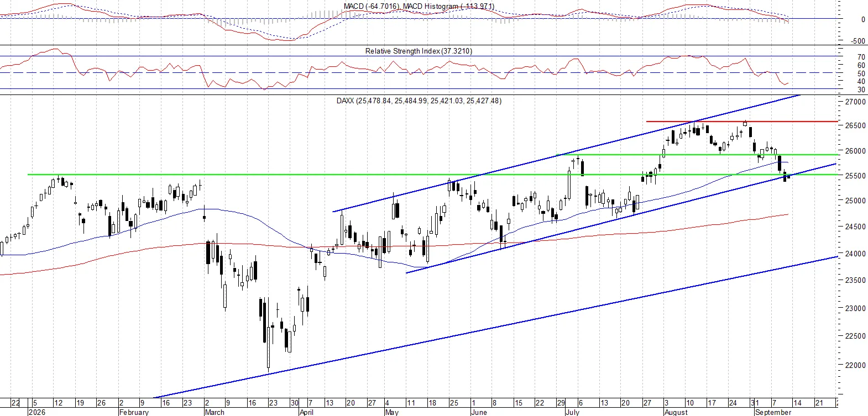Screen dimensions: 868x416
Task: Click the 26500 price axis label
Action: (855, 125)
